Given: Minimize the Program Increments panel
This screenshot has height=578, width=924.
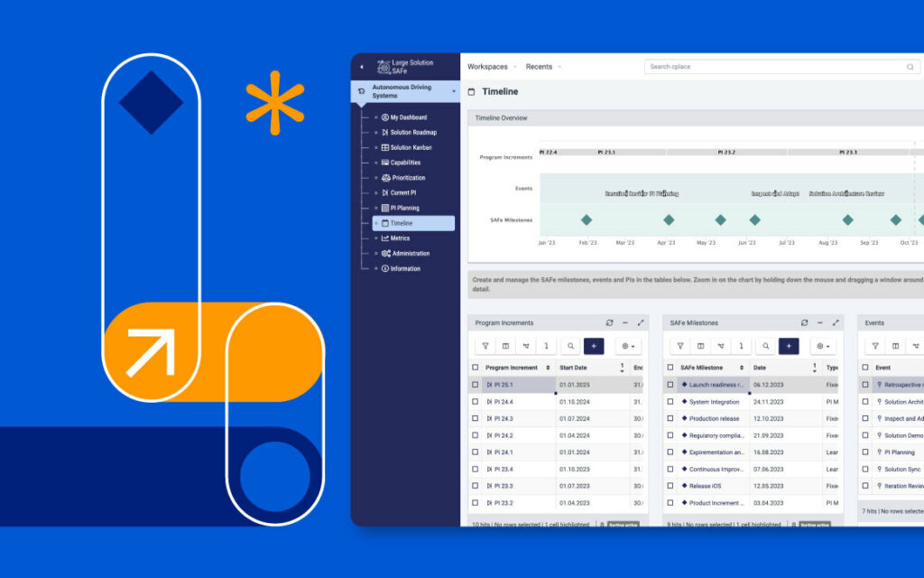Looking at the screenshot, I should pyautogui.click(x=625, y=322).
